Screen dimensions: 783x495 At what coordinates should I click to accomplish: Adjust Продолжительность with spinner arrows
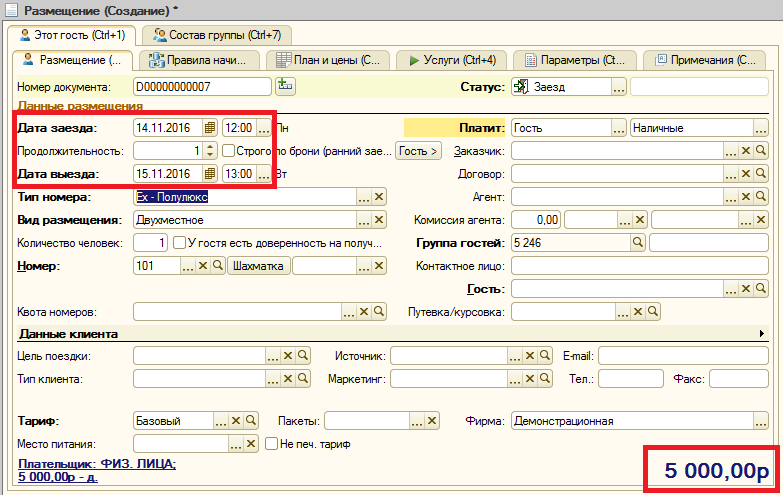(211, 151)
